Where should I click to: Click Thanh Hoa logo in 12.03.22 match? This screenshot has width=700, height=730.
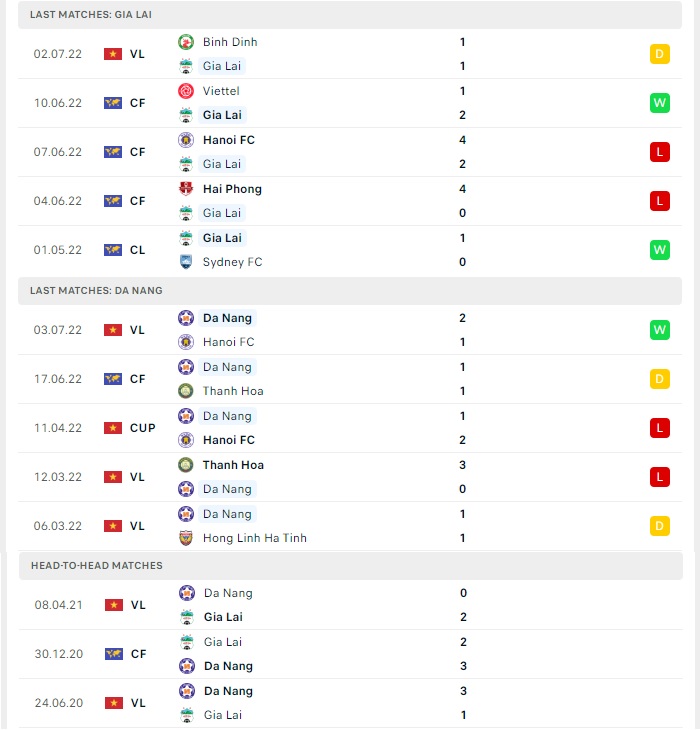pyautogui.click(x=186, y=465)
